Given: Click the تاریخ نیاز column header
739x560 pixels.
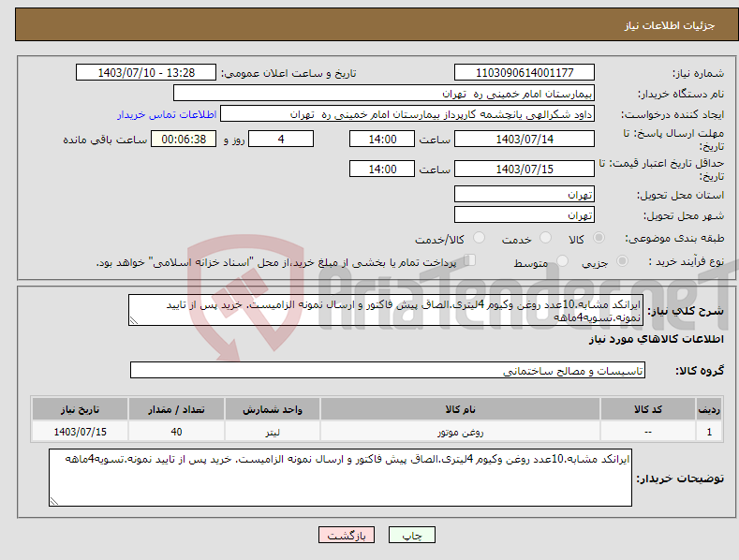Looking at the screenshot, I should 81,409.
